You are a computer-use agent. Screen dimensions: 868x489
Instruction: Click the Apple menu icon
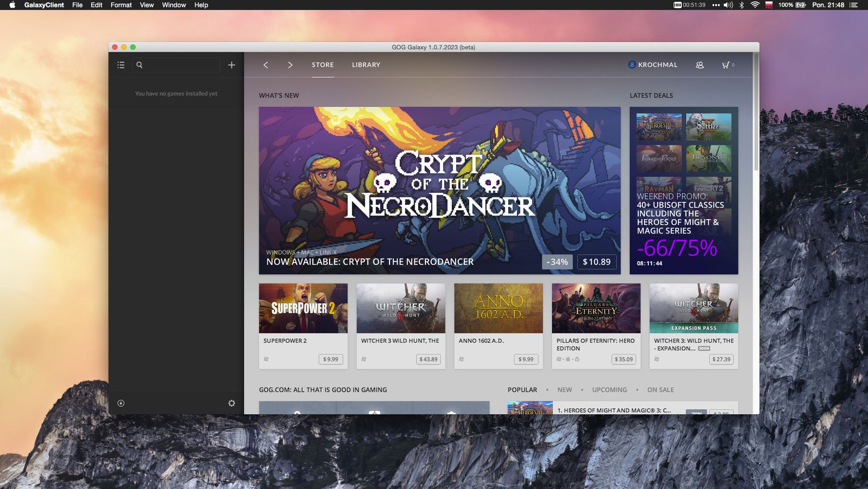click(12, 5)
